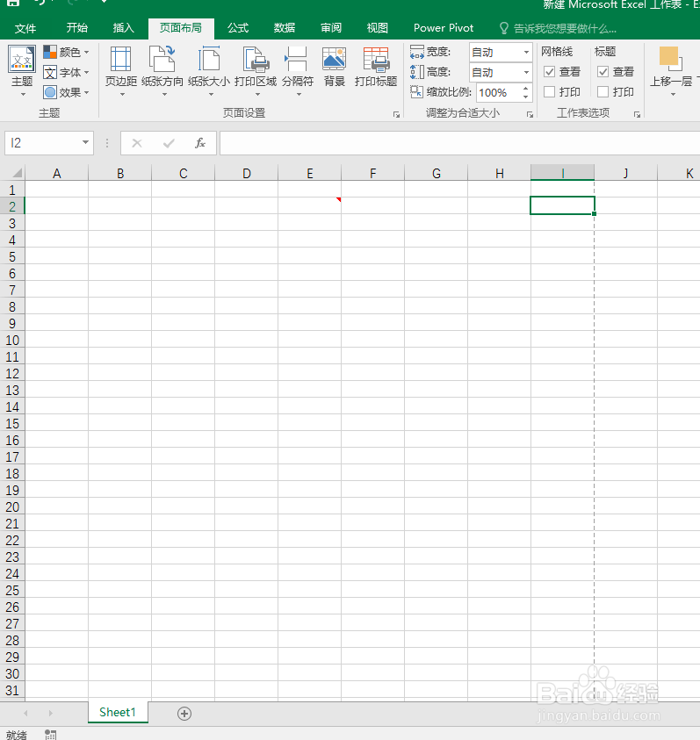Select the Sheet1 worksheet tab
700x740 pixels.
(x=118, y=712)
